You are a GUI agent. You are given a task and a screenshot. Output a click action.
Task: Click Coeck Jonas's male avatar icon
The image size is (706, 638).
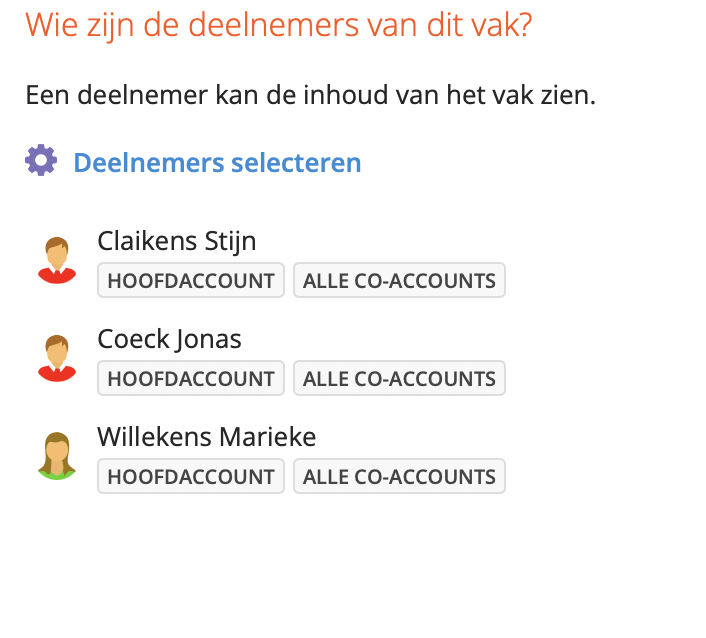(x=57, y=358)
